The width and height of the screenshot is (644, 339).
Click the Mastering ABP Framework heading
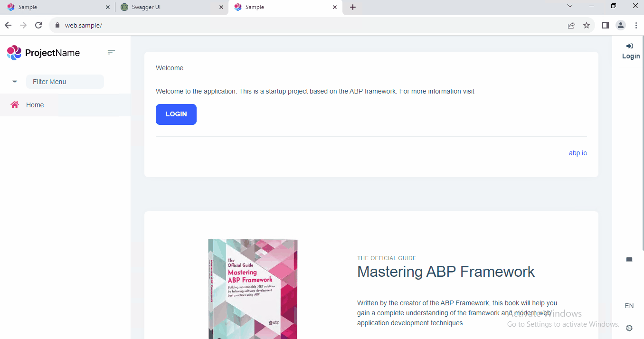446,272
